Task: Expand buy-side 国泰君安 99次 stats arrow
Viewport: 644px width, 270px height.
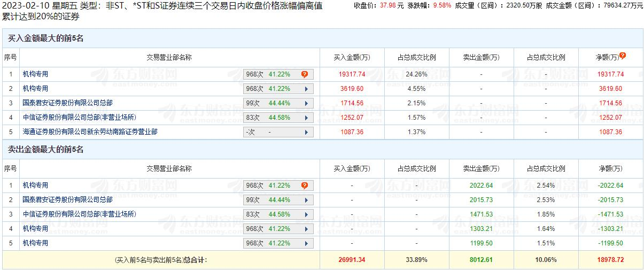Action: click(306, 103)
